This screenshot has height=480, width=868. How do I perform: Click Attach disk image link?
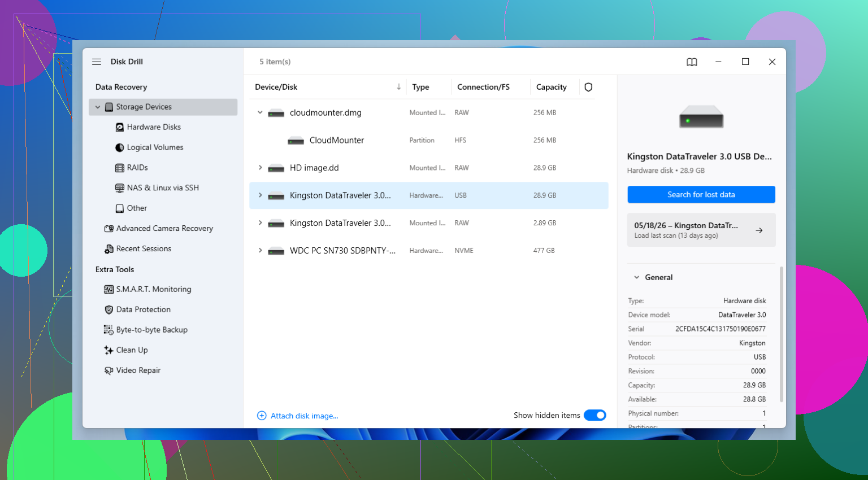pyautogui.click(x=304, y=416)
